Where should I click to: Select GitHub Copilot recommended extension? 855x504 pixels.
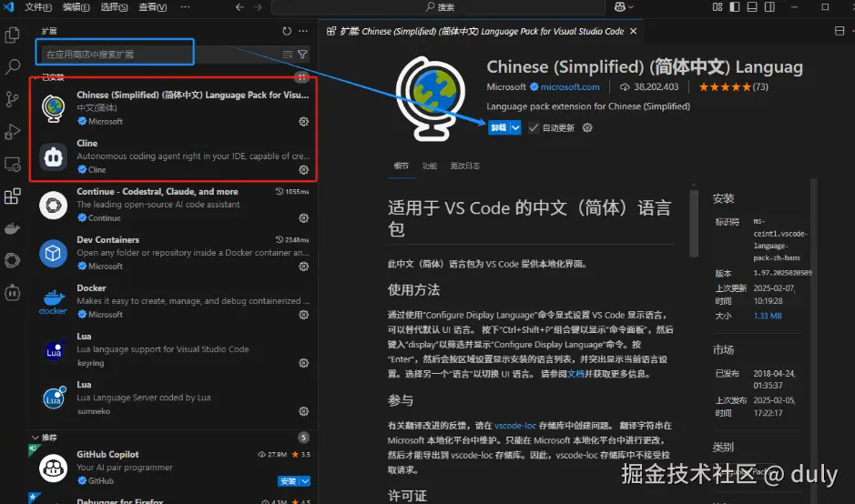click(174, 468)
